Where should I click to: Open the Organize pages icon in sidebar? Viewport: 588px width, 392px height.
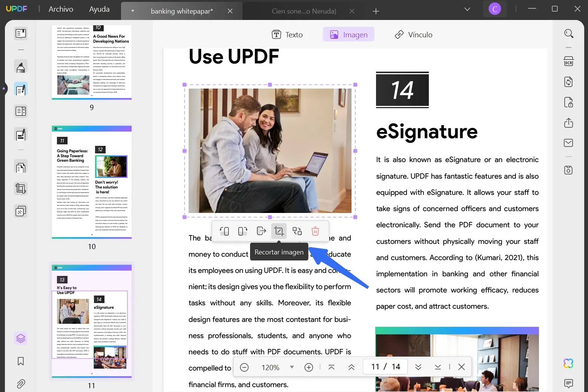point(21,111)
